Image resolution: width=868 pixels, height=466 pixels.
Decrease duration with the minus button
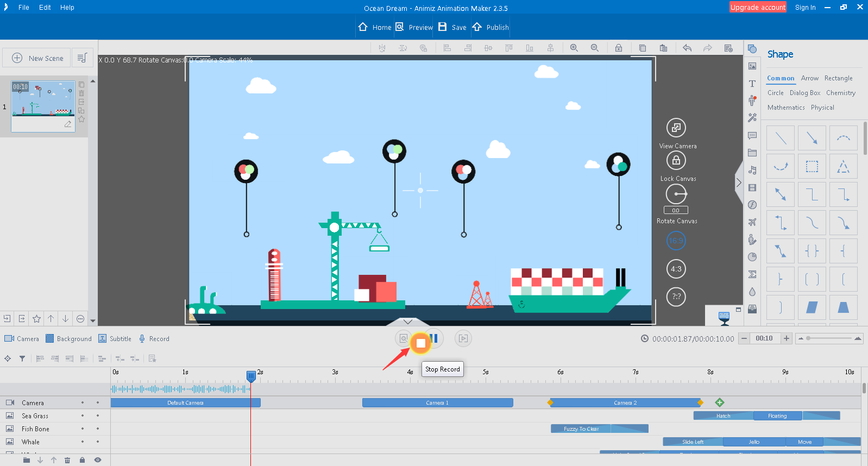[x=744, y=338]
